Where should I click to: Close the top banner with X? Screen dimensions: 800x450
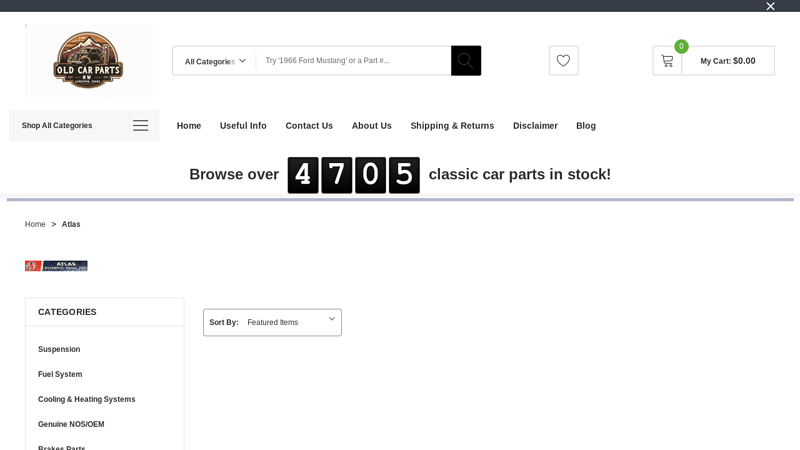(x=770, y=6)
